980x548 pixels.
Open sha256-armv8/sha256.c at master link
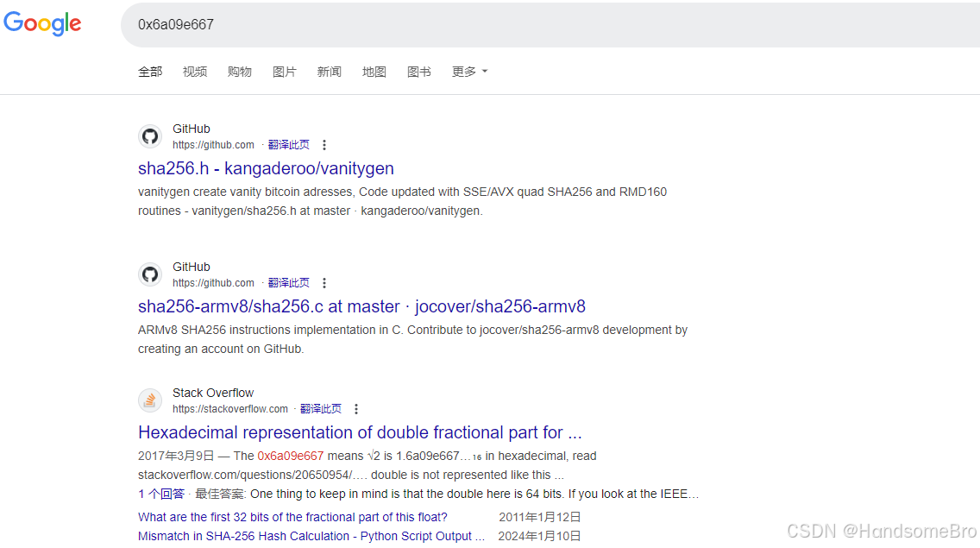click(361, 306)
